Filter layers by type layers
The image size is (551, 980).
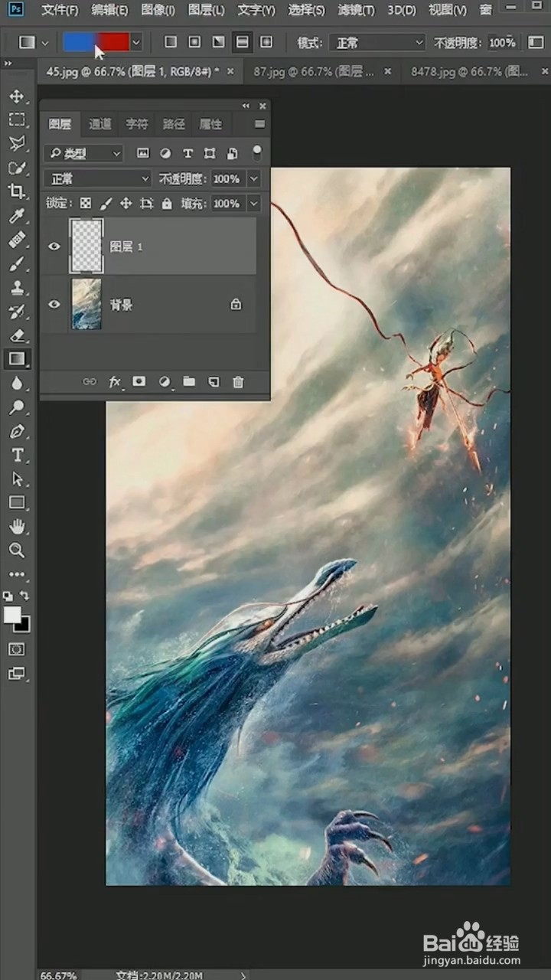click(x=187, y=154)
